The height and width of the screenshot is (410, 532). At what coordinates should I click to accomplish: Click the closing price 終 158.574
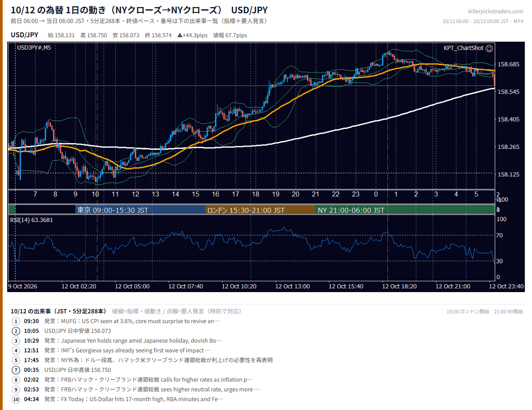[x=158, y=35]
